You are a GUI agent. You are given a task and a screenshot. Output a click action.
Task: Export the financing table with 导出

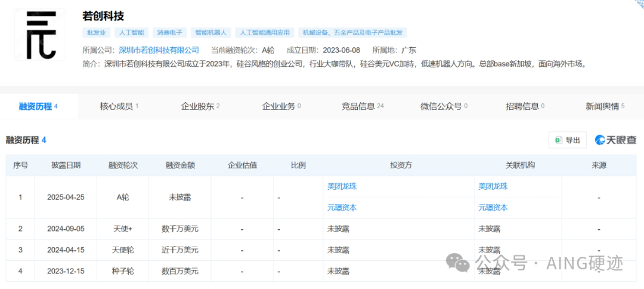pos(568,140)
